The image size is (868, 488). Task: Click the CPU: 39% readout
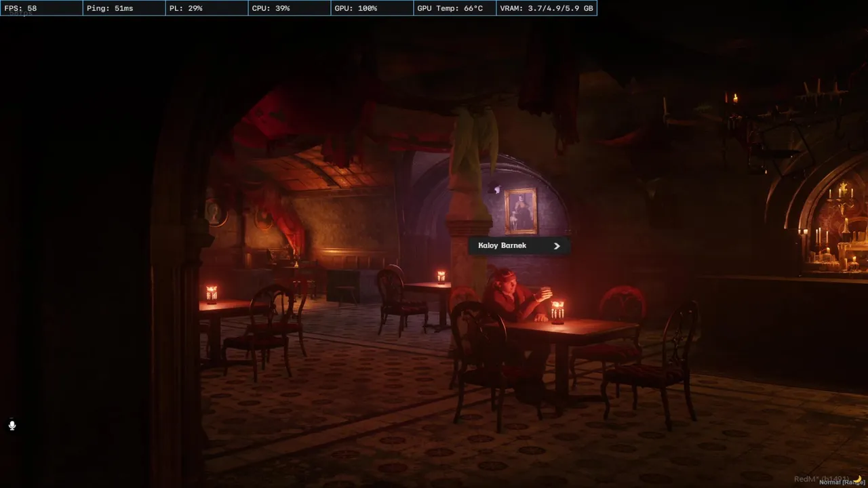click(x=290, y=8)
